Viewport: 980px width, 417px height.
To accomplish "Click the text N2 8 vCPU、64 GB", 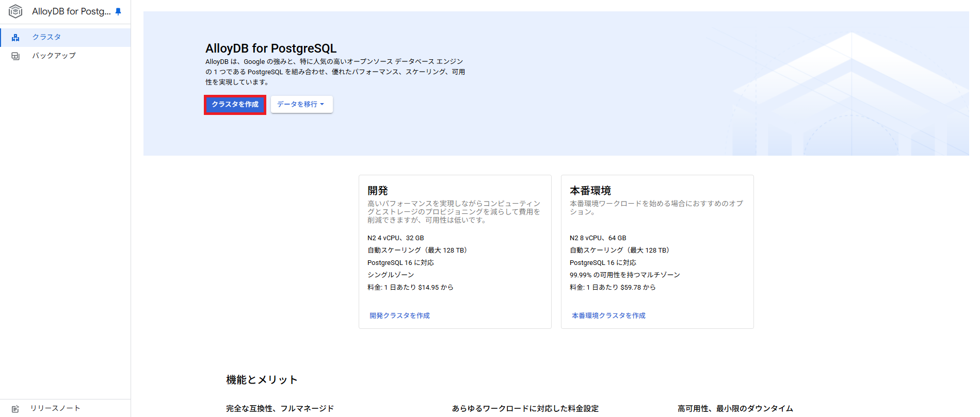I will 598,238.
